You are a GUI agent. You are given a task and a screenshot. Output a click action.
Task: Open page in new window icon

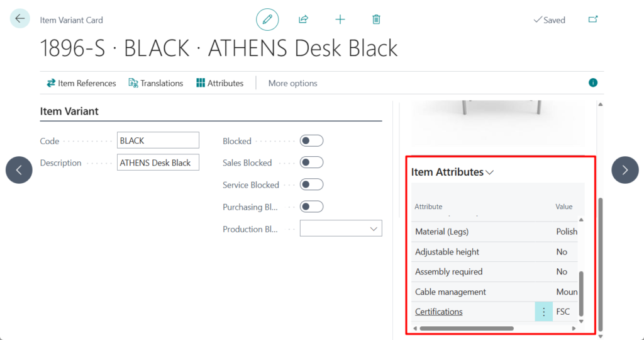[592, 20]
